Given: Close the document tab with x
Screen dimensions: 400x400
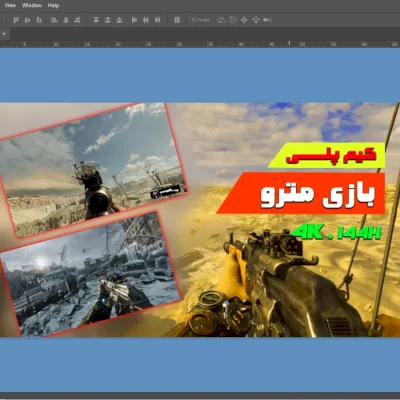Looking at the screenshot, I should [x=4, y=34].
